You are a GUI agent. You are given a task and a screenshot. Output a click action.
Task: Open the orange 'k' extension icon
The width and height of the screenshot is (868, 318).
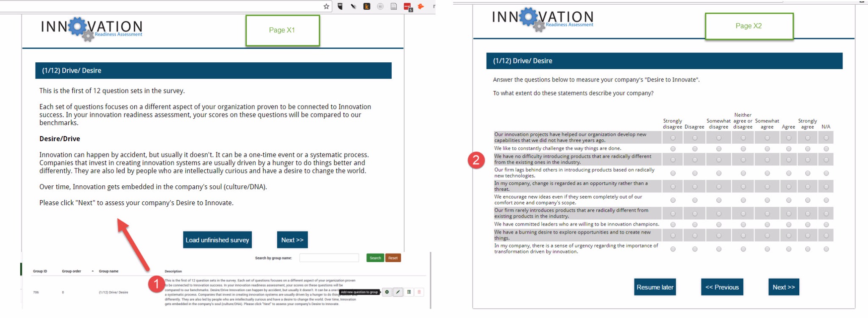click(x=367, y=6)
